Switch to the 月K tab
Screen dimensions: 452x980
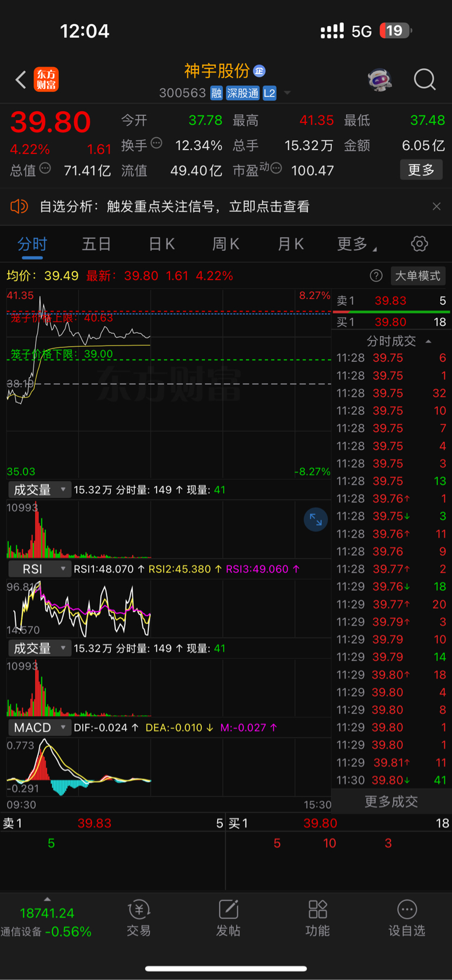[x=290, y=244]
